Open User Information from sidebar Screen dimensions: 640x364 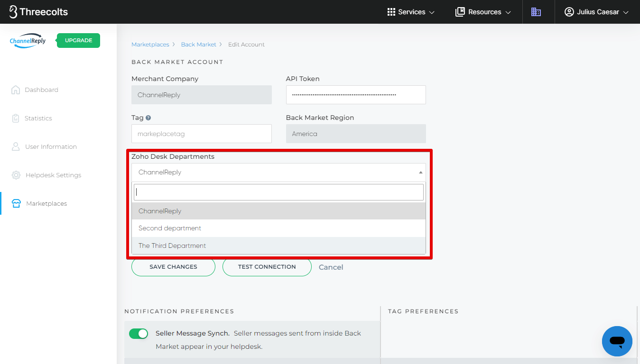[x=51, y=146]
